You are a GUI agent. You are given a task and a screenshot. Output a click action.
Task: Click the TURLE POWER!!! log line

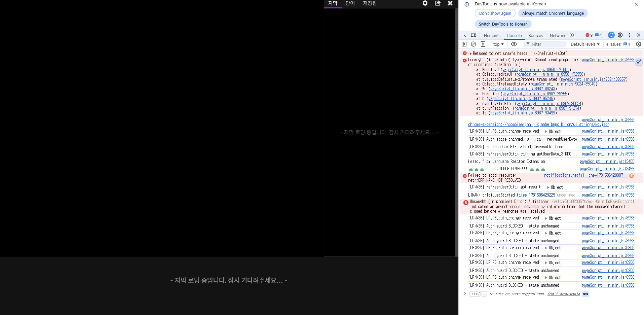(507, 169)
